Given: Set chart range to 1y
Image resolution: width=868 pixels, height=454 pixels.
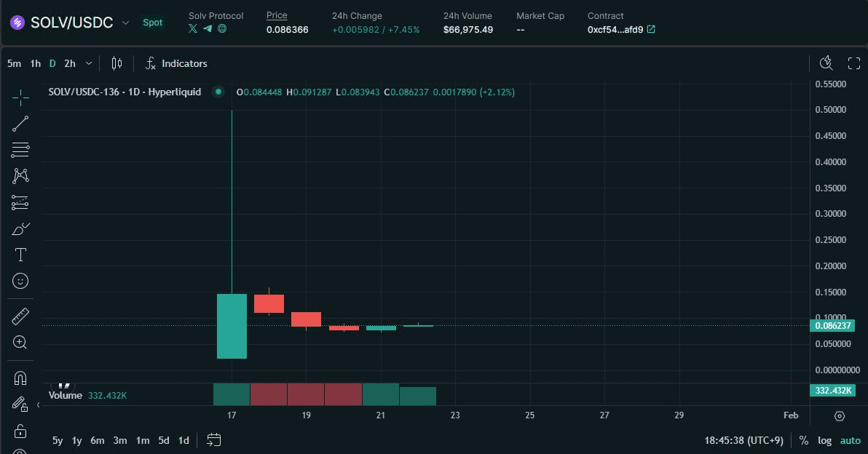Looking at the screenshot, I should 77,441.
